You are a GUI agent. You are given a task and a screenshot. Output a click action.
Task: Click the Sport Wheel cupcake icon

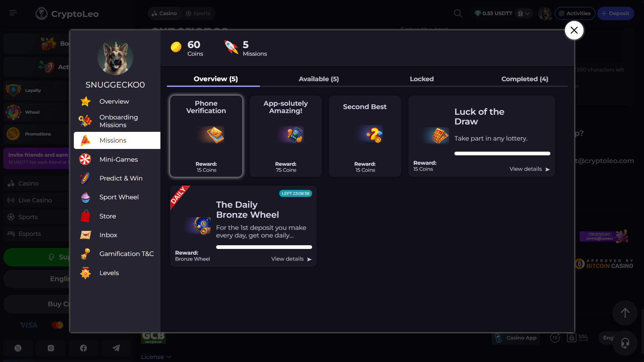tap(86, 197)
